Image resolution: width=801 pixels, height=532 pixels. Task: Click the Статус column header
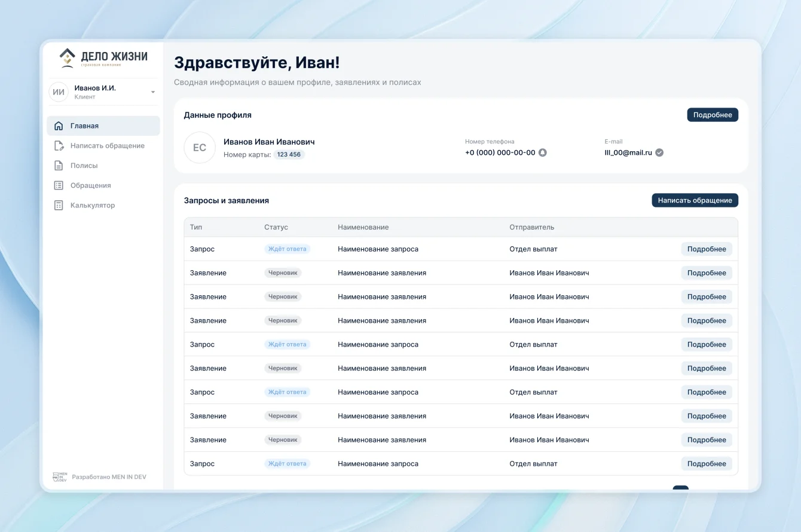(276, 227)
